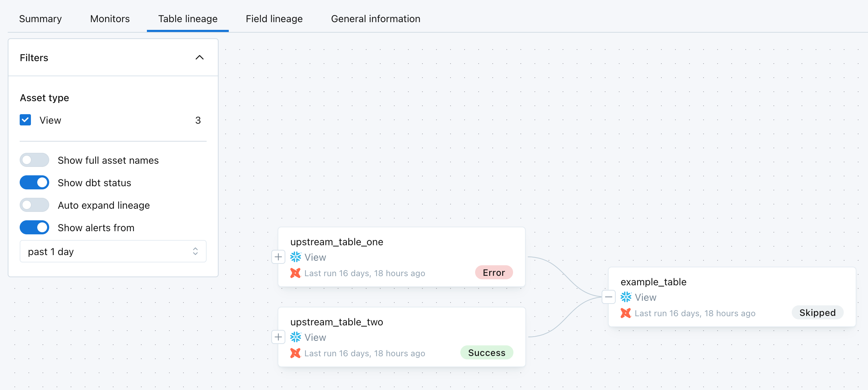Collapse example_table lineage with minus button
Image resolution: width=868 pixels, height=390 pixels.
coord(609,297)
